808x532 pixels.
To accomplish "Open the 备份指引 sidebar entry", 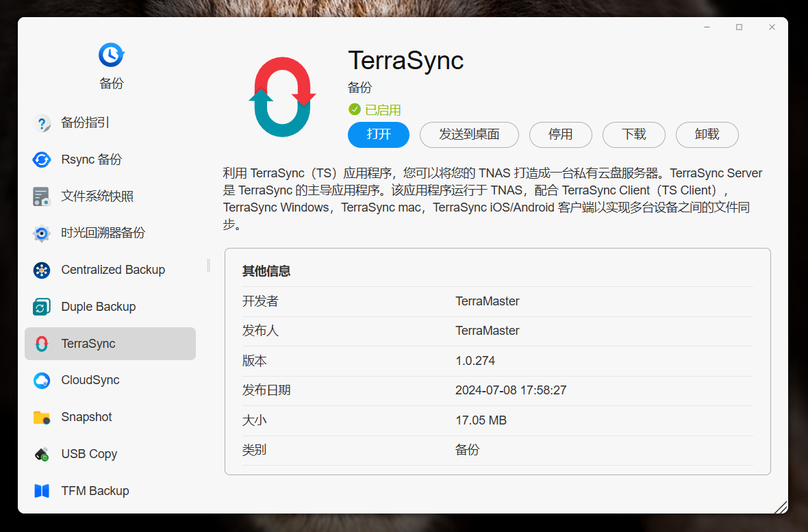I will coord(110,123).
